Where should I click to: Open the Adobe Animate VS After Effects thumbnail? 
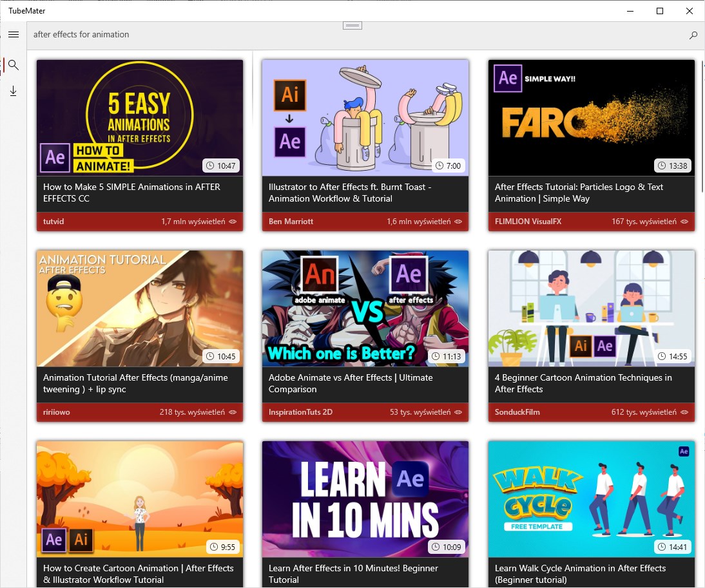365,308
